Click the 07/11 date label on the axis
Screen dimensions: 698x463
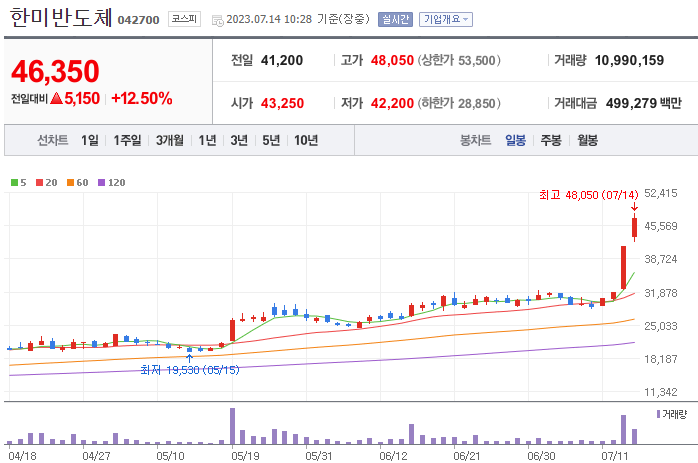pos(615,456)
